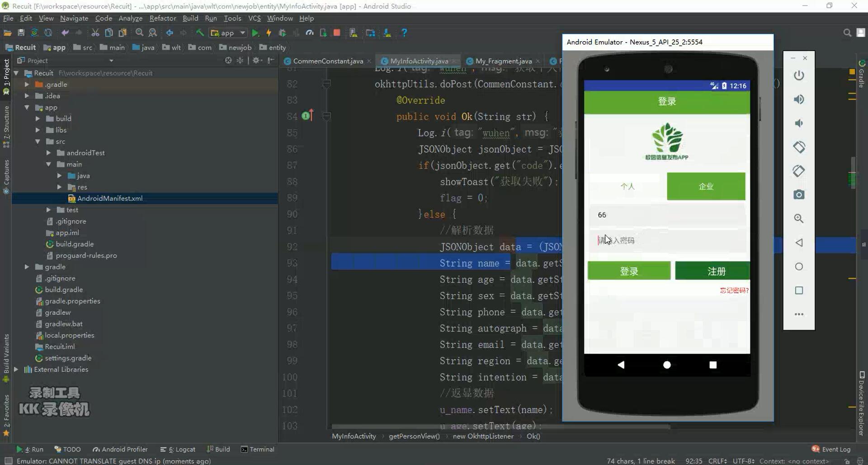Click the Save All toolbar icon
868x465 pixels.
[x=21, y=33]
